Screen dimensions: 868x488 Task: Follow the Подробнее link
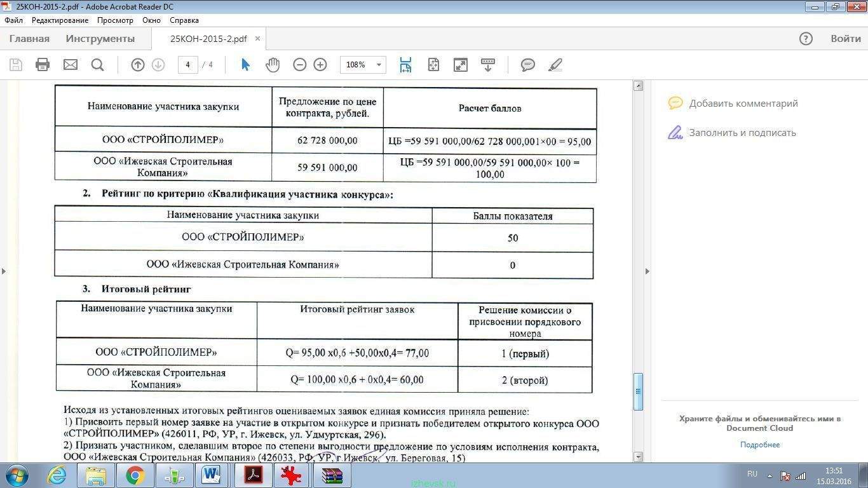[760, 445]
